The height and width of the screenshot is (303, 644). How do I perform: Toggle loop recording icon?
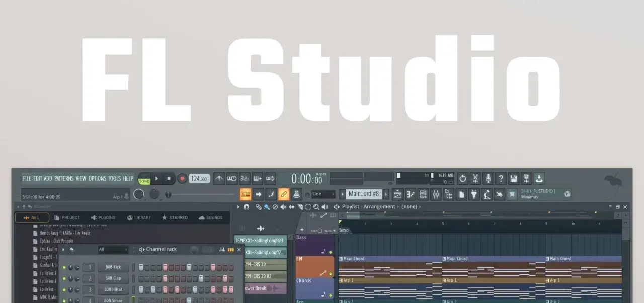[270, 178]
